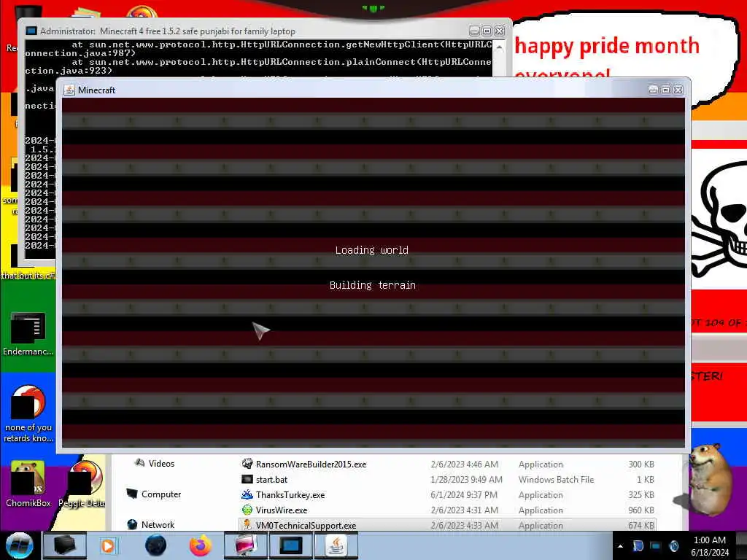Image resolution: width=747 pixels, height=560 pixels.
Task: Open Computer in the Explorer sidebar
Action: [x=154, y=494]
